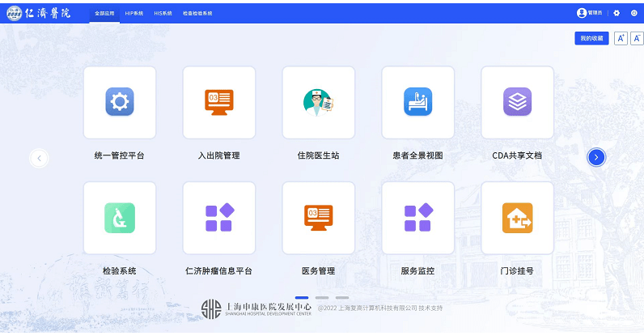Open the 医务管理 monitor icon
The height and width of the screenshot is (336, 644).
pyautogui.click(x=318, y=218)
